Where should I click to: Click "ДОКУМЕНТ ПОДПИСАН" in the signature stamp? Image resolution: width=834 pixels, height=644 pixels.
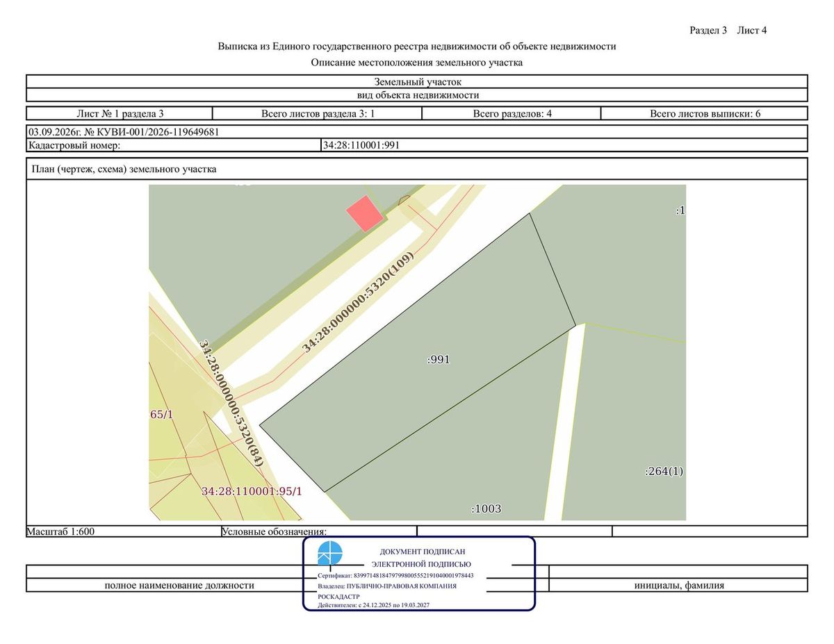[423, 552]
